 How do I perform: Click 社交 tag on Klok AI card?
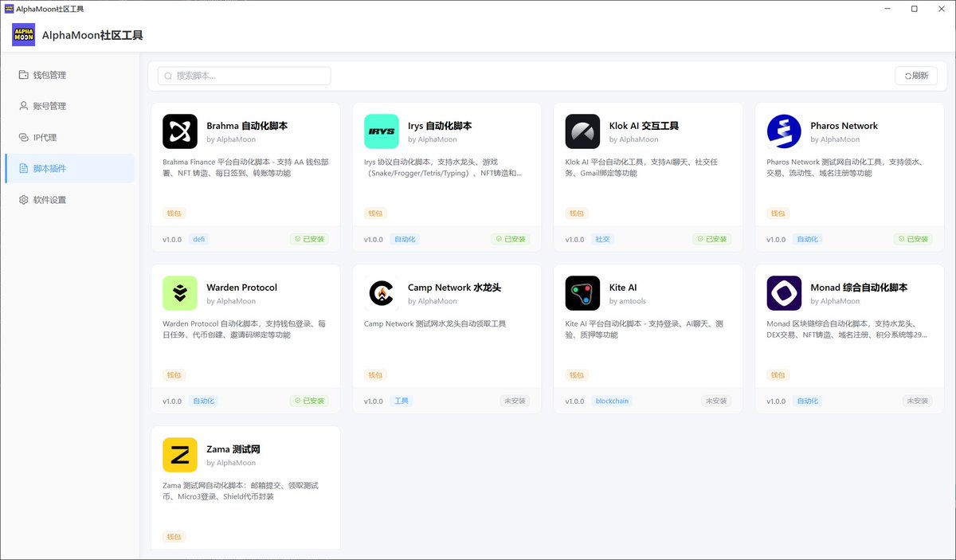[601, 239]
